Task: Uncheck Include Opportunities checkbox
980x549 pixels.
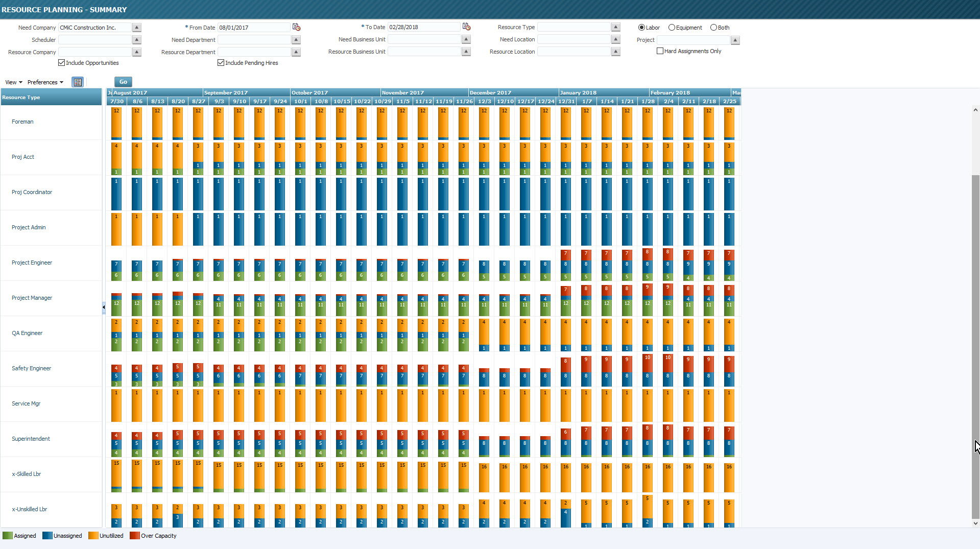Action: pyautogui.click(x=62, y=63)
